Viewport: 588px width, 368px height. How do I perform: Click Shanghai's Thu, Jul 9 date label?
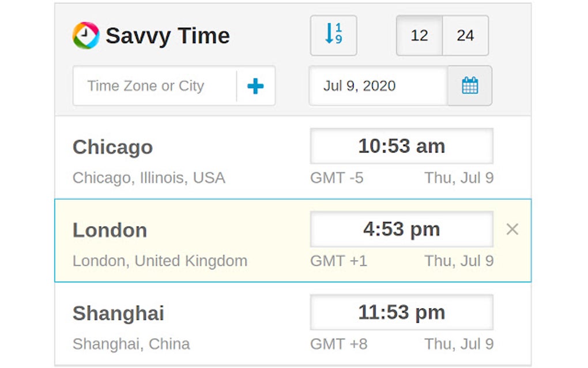pyautogui.click(x=458, y=344)
